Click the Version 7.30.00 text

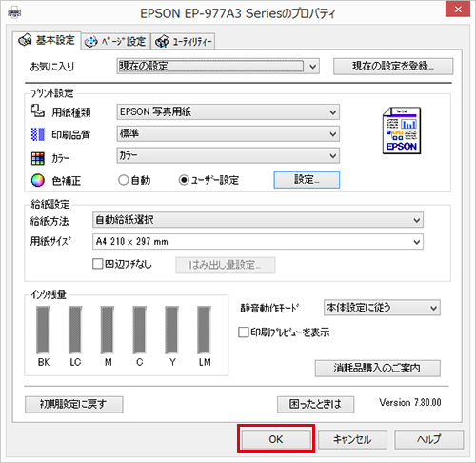(410, 402)
